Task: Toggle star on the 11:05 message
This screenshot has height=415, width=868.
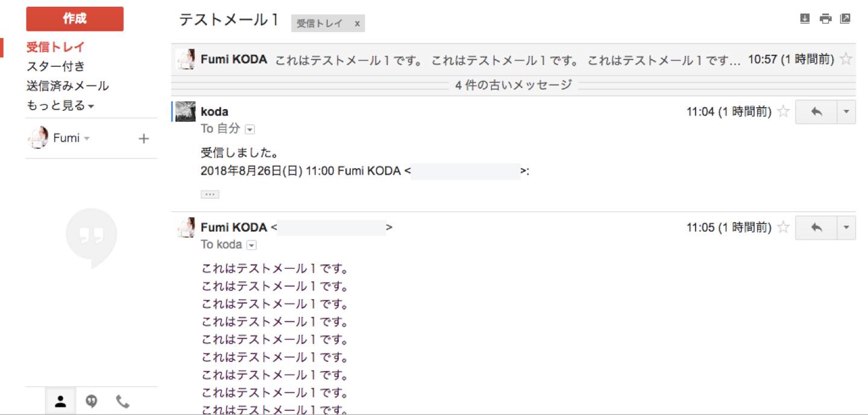Action: (x=783, y=227)
